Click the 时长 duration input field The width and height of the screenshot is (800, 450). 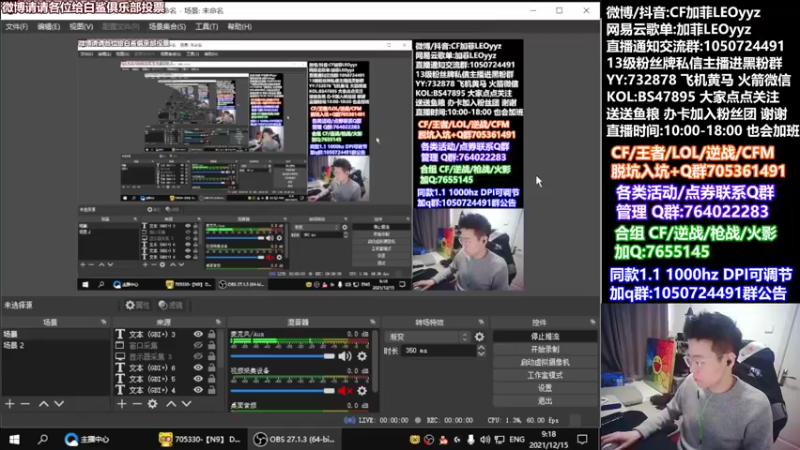pos(439,351)
